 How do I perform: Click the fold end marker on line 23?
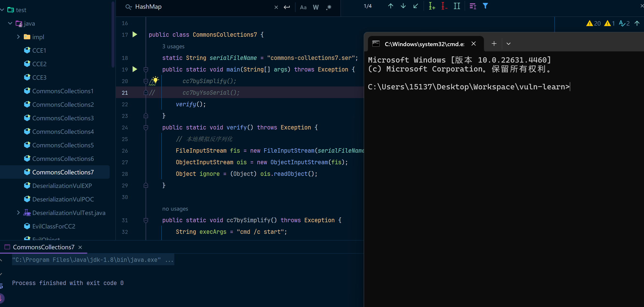146,116
